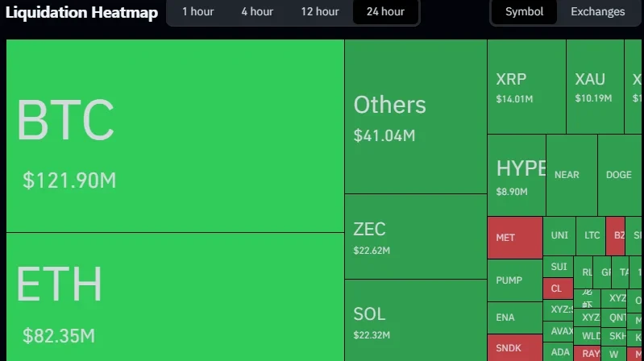Select the SOL $22.32M tile

coord(416,321)
